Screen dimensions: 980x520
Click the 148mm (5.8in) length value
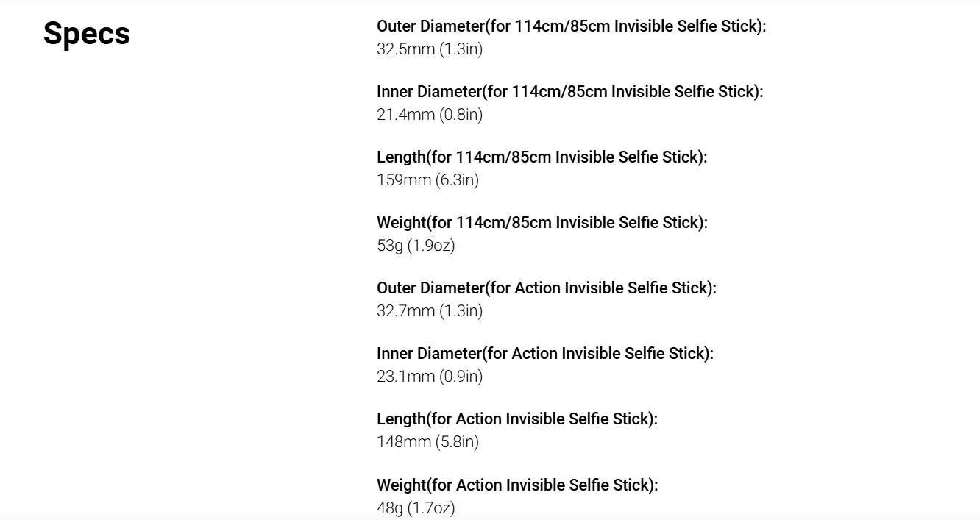[427, 442]
